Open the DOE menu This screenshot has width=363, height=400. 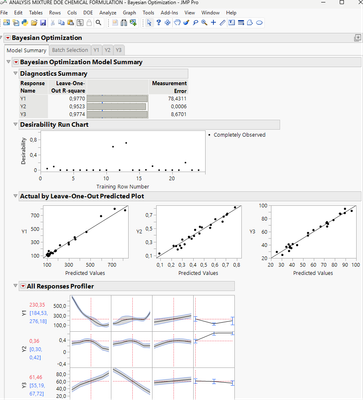click(x=88, y=13)
